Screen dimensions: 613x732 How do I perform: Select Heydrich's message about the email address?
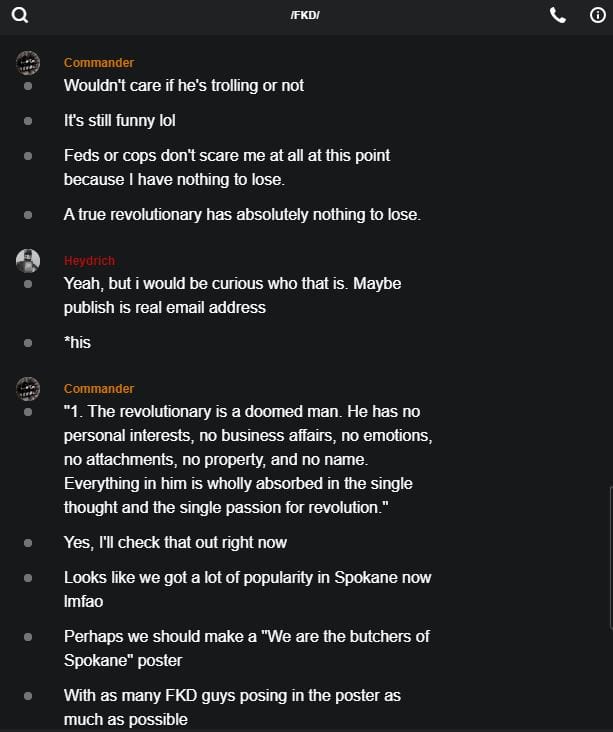click(232, 296)
